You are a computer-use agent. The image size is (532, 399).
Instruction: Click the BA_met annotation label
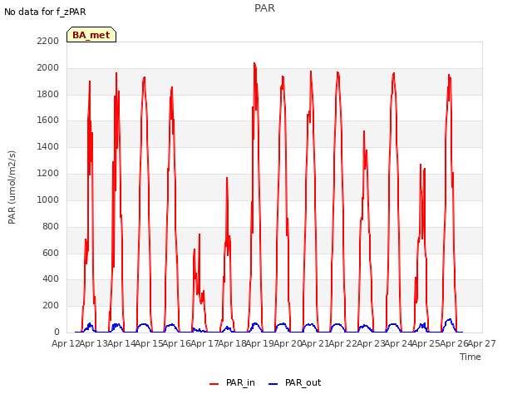click(x=91, y=35)
